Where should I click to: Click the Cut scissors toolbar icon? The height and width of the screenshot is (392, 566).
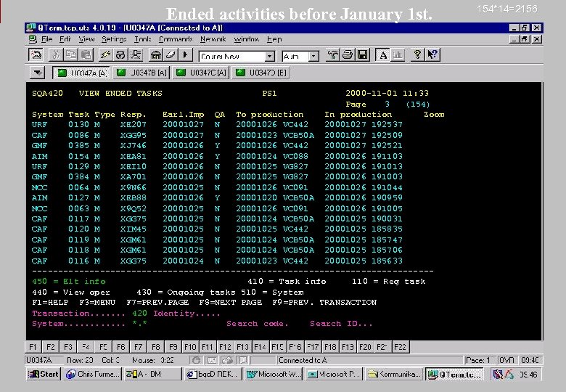[56, 55]
